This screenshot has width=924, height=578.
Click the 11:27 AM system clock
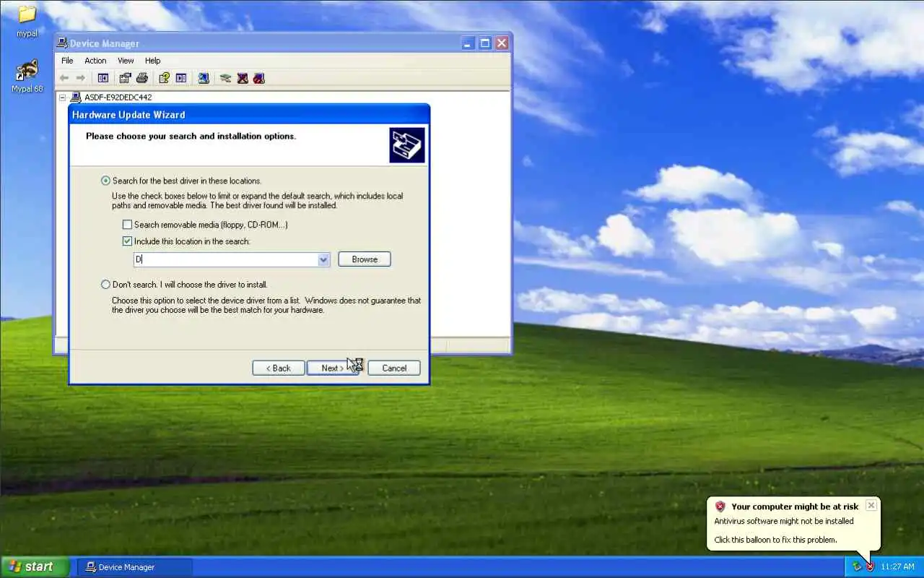pyautogui.click(x=897, y=566)
